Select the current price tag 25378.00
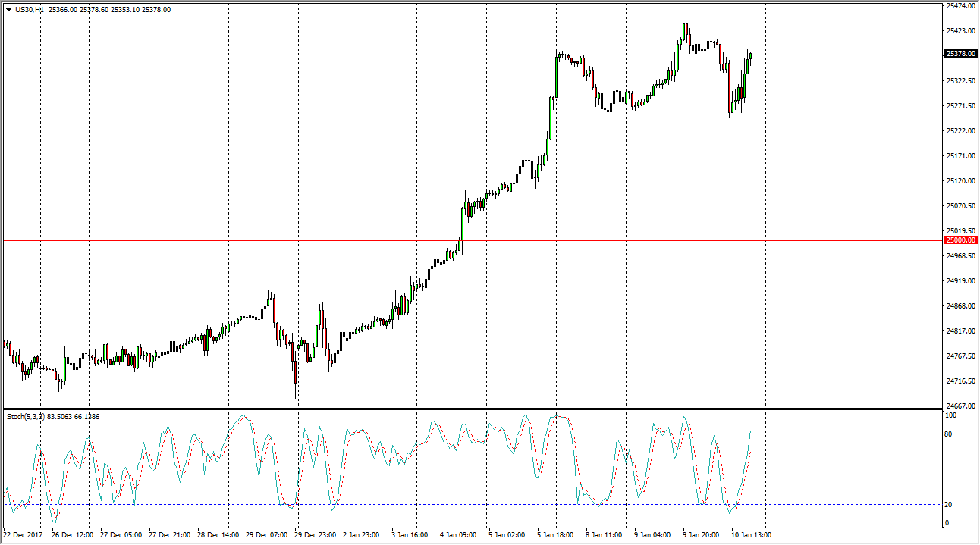Image resolution: width=980 pixels, height=545 pixels. pyautogui.click(x=960, y=54)
